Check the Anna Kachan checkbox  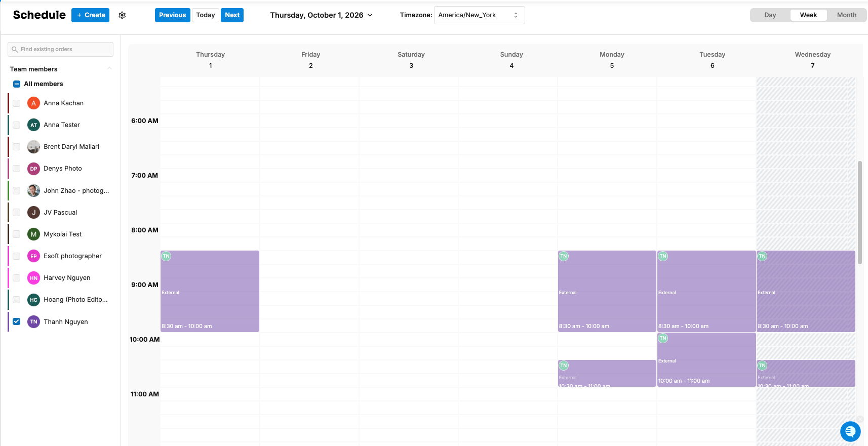pos(17,103)
